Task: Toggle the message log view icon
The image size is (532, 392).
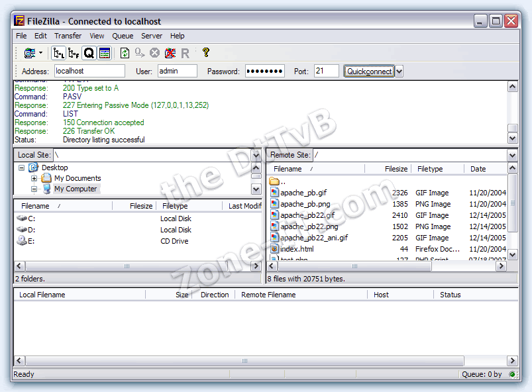Action: 105,53
